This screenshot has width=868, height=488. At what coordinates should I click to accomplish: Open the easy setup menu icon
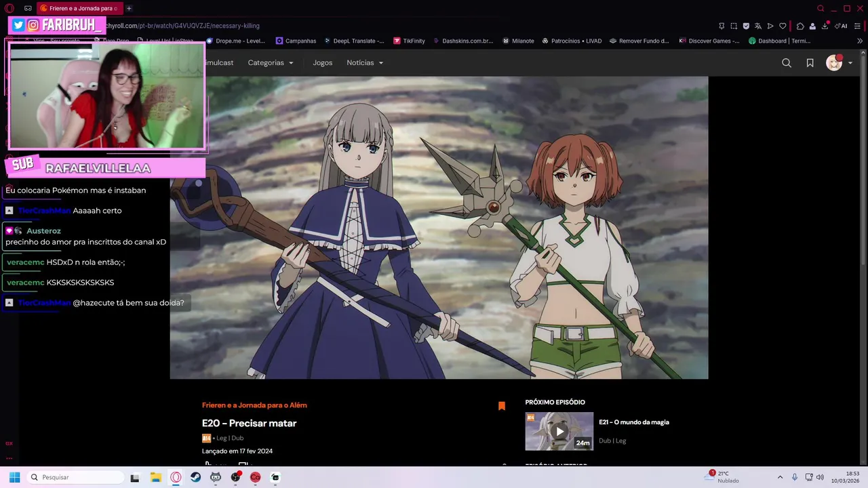858,26
